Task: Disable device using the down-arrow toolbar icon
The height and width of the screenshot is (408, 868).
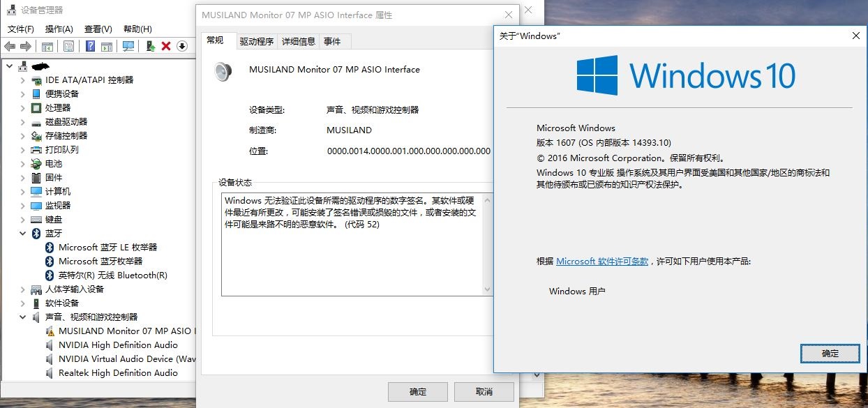Action: [181, 46]
